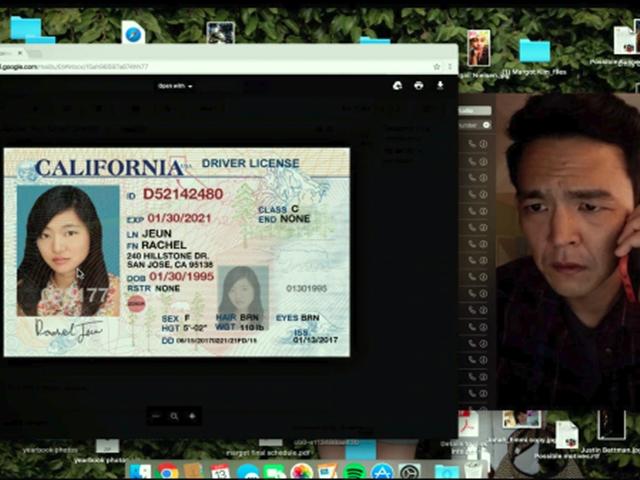The height and width of the screenshot is (480, 640).
Task: Select the pink-hat portrait thumbnail on desktop
Action: 478,48
